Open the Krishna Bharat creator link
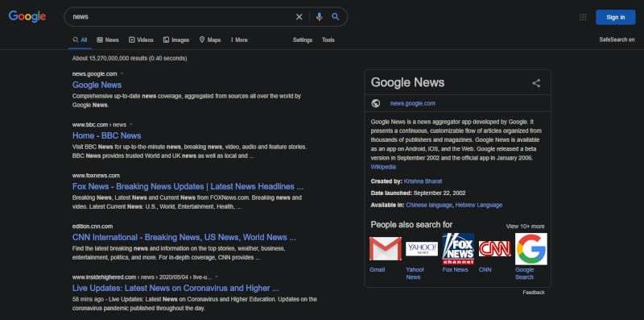This screenshot has height=320, width=644. click(423, 181)
